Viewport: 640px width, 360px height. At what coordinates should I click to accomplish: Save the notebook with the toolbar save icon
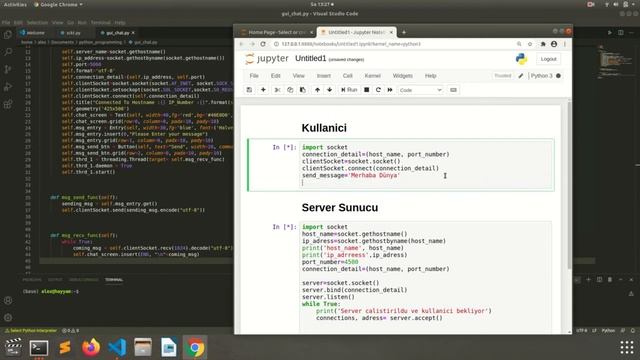(x=249, y=90)
